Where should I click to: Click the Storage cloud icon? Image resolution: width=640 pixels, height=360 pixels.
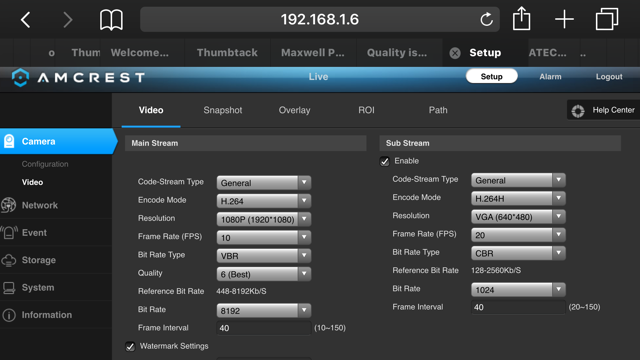(x=9, y=260)
